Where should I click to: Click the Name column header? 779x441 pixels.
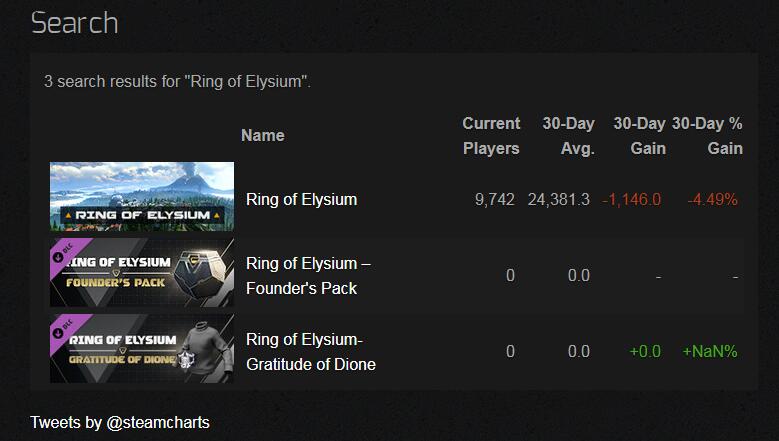[263, 135]
